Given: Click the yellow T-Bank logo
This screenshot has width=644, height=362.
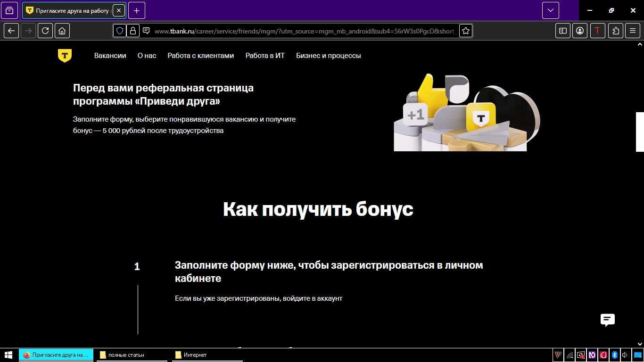Looking at the screenshot, I should pyautogui.click(x=65, y=56).
